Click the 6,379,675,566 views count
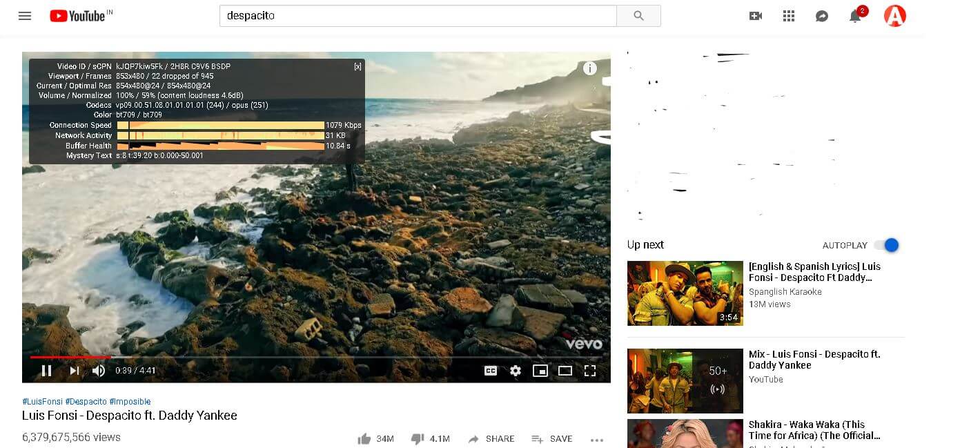 [x=71, y=438]
